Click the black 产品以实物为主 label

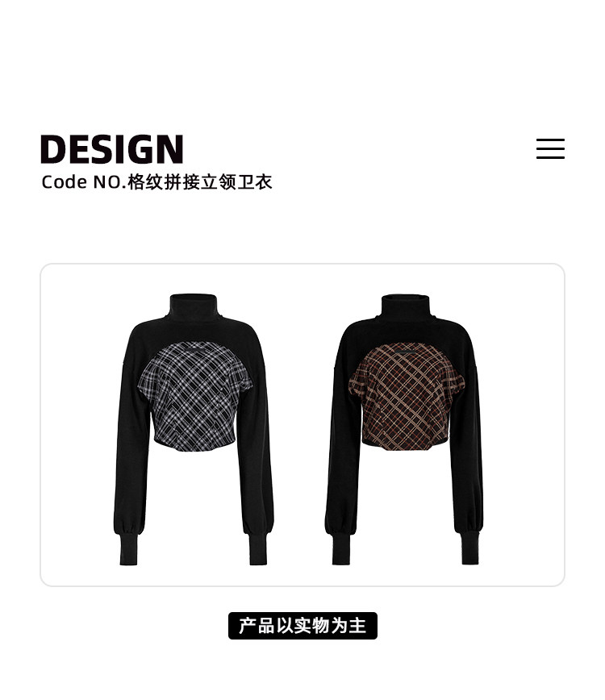[302, 626]
